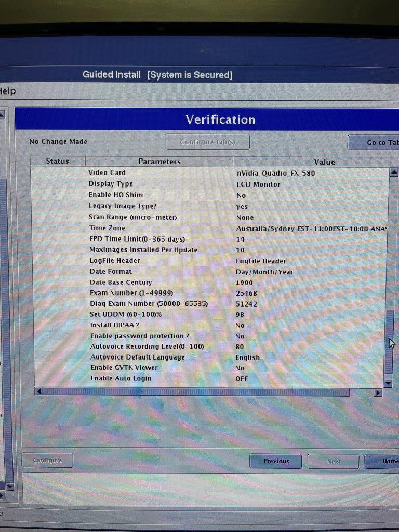Click the table's vertical scrollbar up arrow
Image resolution: width=399 pixels, height=532 pixels.
pyautogui.click(x=393, y=172)
